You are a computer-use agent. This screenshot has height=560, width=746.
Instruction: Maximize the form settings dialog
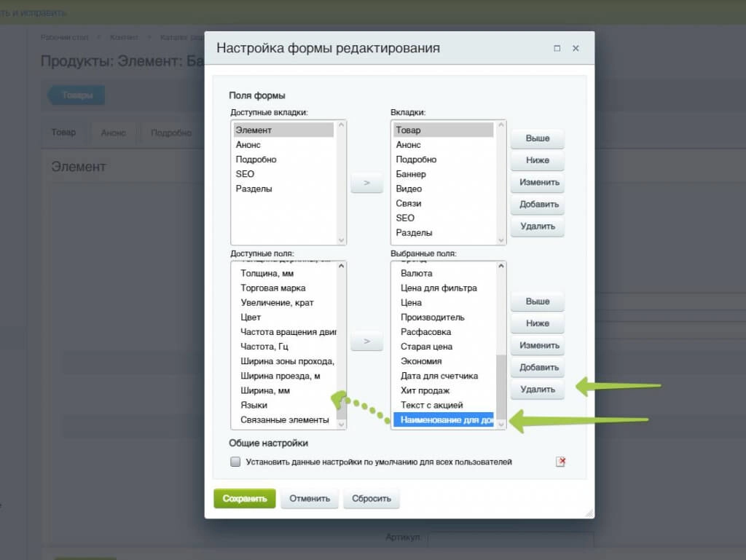tap(557, 49)
